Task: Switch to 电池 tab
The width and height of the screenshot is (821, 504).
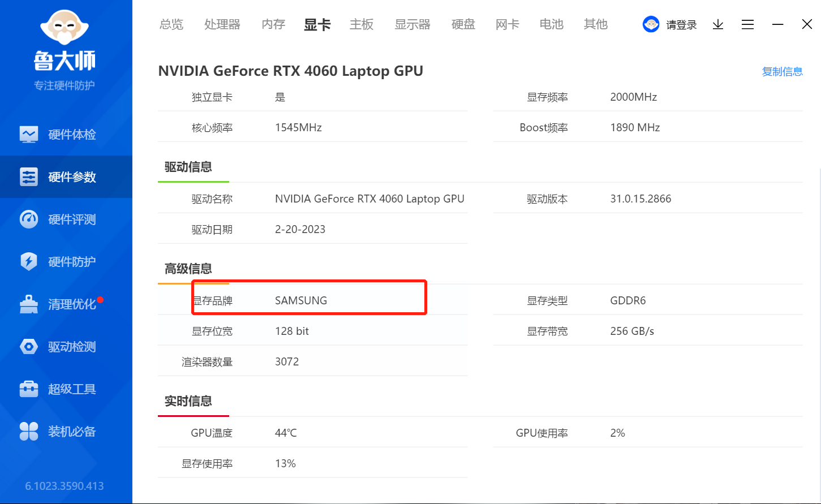Action: [x=552, y=24]
